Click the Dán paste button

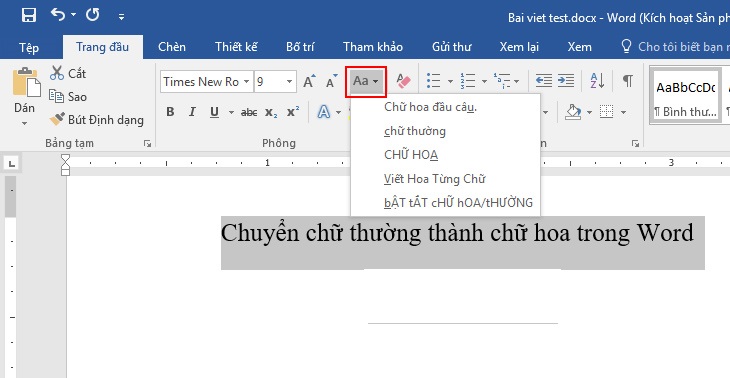pos(25,95)
